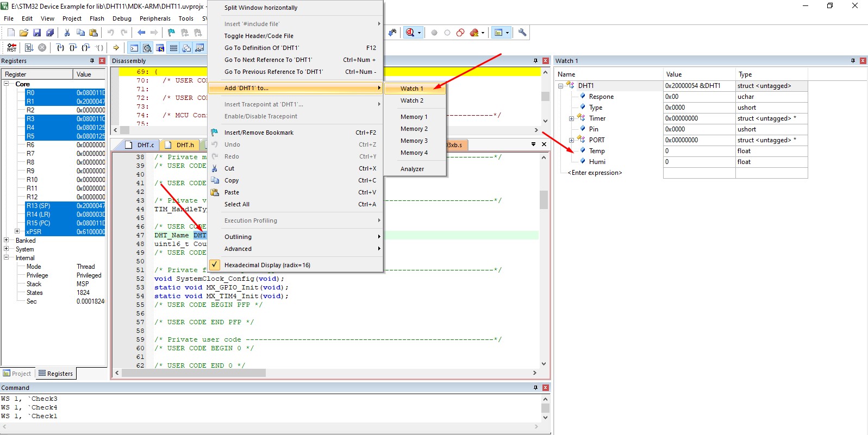This screenshot has height=435, width=868.
Task: Open the Configuration wrench icon
Action: tap(522, 33)
